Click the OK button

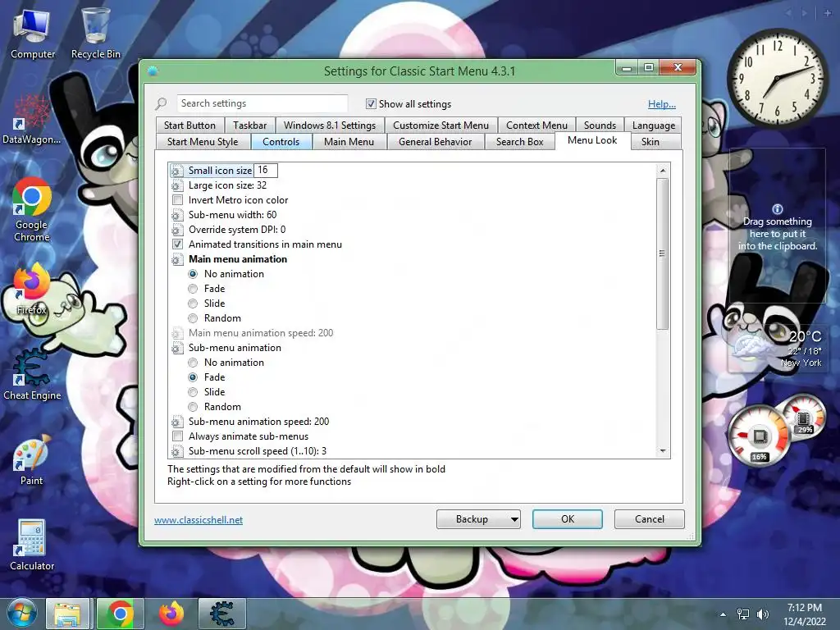[x=568, y=519]
